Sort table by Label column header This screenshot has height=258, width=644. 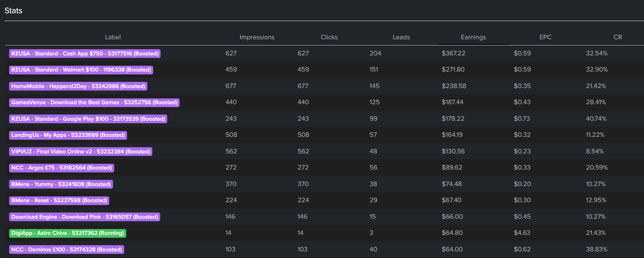pos(113,37)
